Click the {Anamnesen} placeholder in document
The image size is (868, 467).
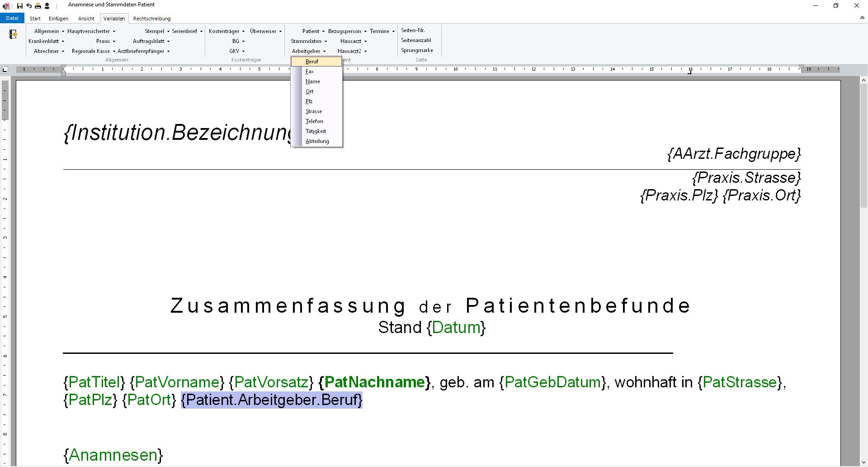[x=113, y=455]
